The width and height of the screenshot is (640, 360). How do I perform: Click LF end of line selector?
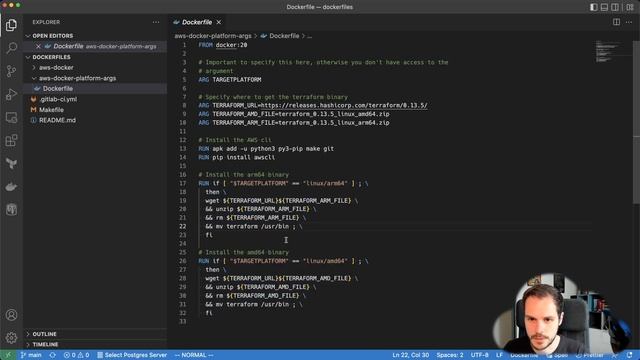click(499, 355)
